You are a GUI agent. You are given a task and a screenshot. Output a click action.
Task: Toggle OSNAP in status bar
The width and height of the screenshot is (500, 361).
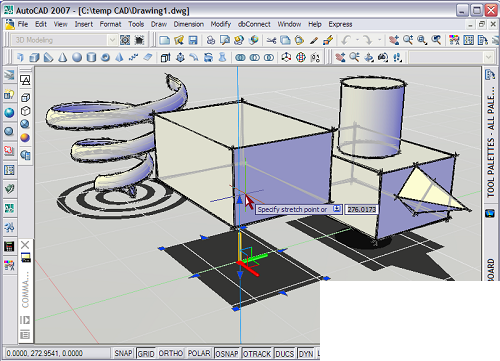227,353
